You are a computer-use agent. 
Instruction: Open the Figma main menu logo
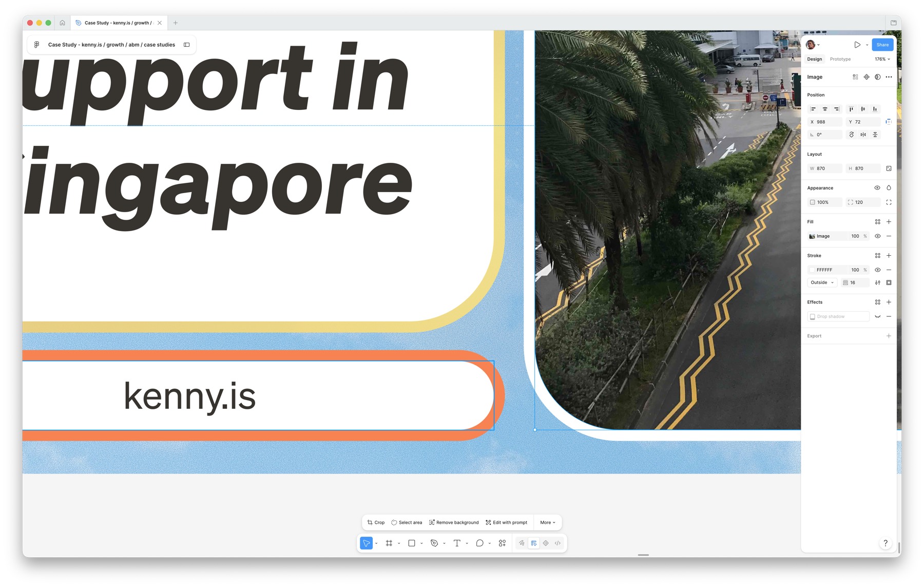tap(36, 45)
